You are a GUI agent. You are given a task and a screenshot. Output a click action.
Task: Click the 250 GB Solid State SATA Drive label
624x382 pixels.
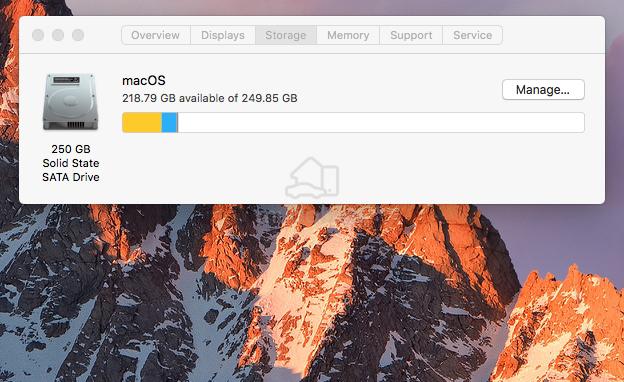tap(71, 163)
